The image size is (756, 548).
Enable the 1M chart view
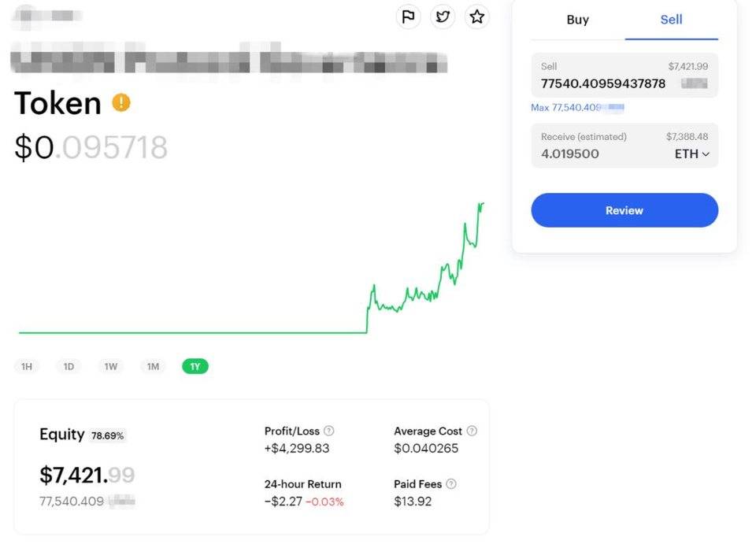tap(153, 366)
